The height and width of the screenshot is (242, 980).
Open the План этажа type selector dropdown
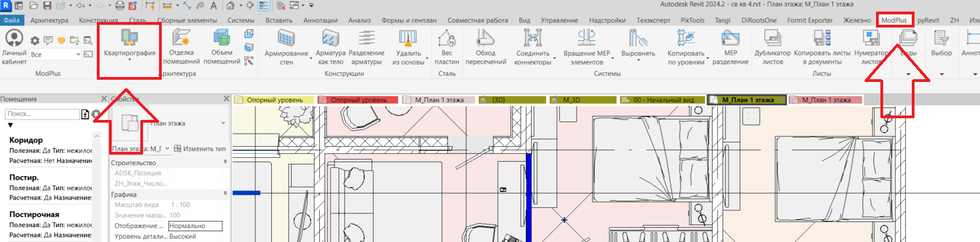point(223,123)
